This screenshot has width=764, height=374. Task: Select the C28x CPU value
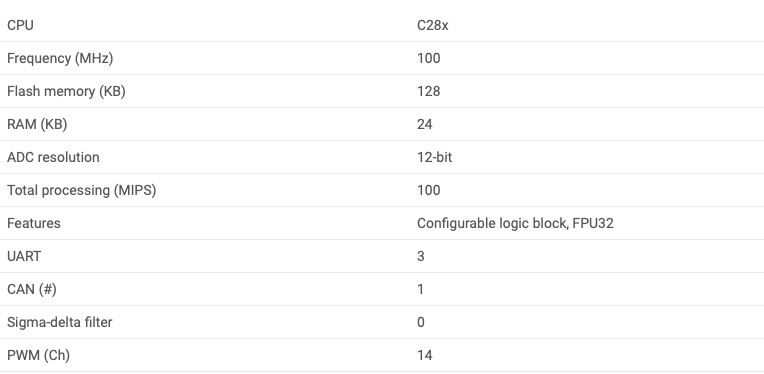[x=433, y=25]
